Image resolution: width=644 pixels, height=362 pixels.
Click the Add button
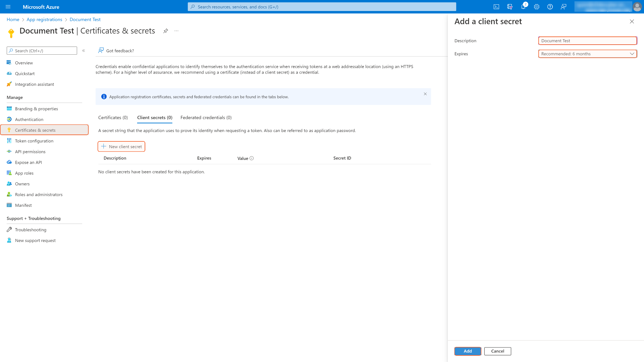tap(468, 351)
